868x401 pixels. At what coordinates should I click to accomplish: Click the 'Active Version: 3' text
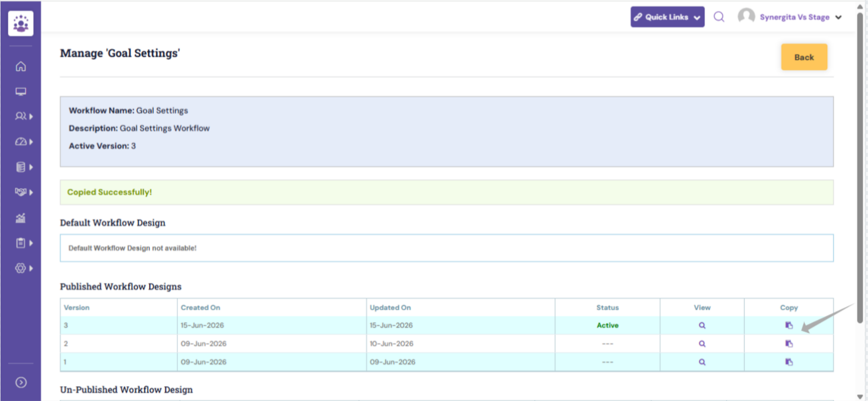[x=102, y=146]
